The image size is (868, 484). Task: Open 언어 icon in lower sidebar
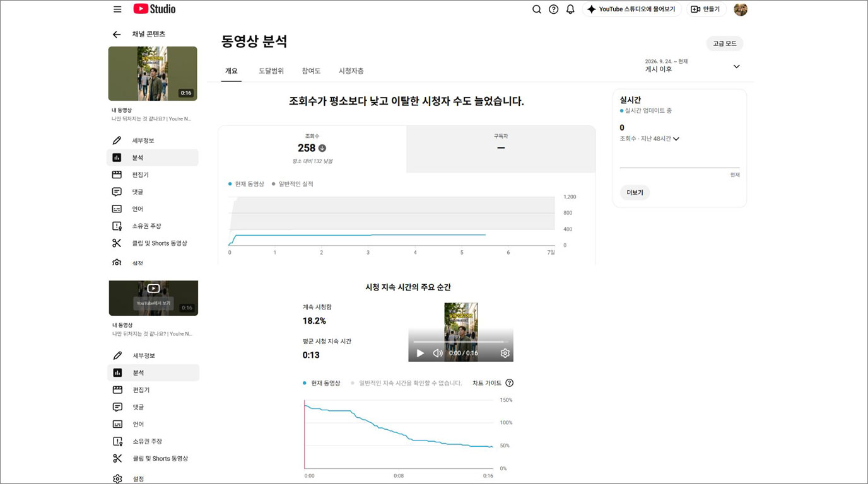coord(117,424)
